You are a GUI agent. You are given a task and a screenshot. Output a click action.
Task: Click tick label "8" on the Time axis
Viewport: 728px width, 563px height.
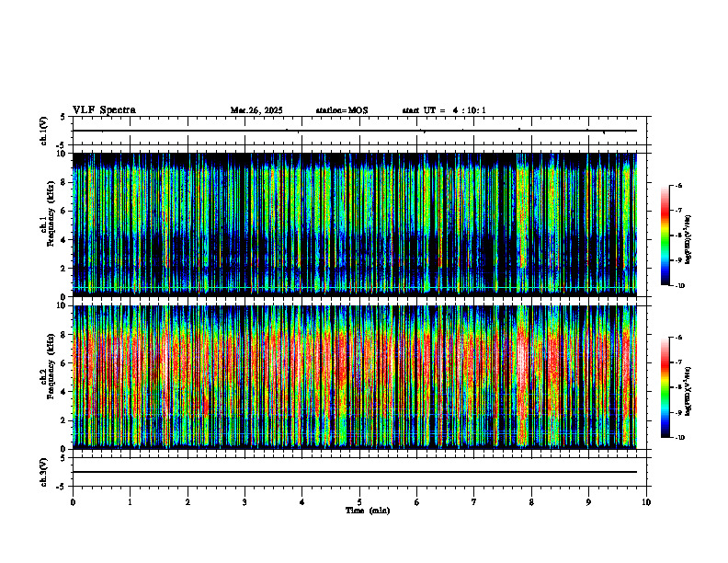point(531,502)
